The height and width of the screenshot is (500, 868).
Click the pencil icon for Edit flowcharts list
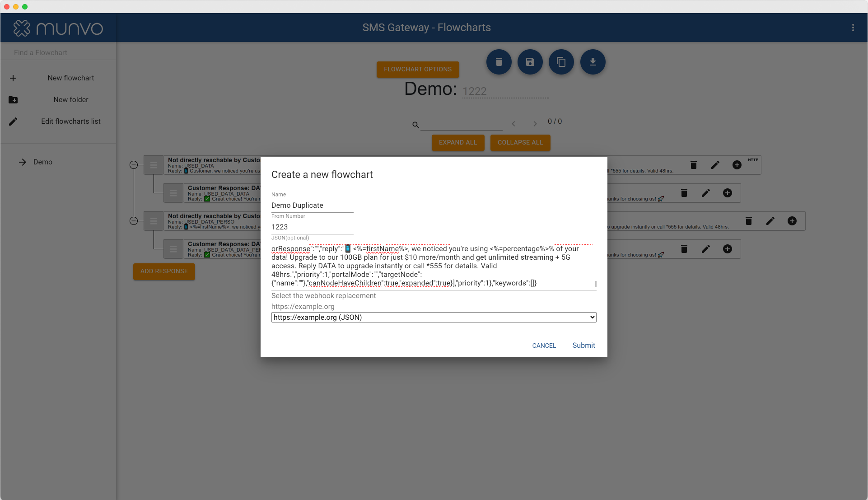click(13, 121)
